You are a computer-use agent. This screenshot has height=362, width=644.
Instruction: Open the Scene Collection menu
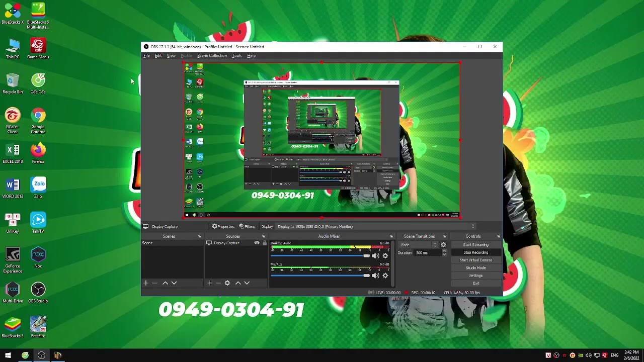click(212, 56)
